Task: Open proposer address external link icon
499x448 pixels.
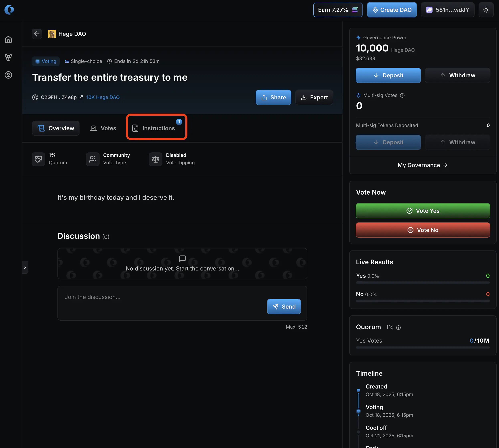Action: (x=81, y=98)
